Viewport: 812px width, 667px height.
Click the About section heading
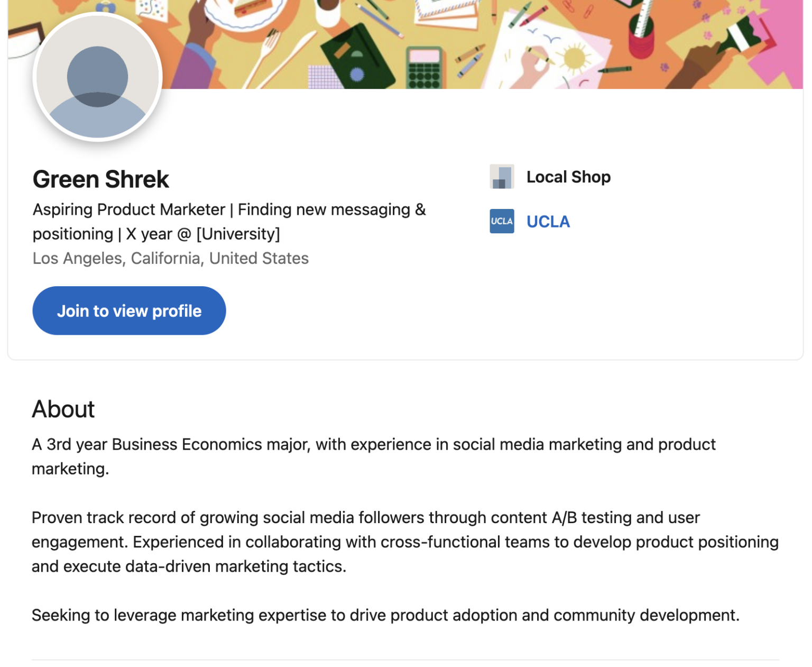point(63,408)
